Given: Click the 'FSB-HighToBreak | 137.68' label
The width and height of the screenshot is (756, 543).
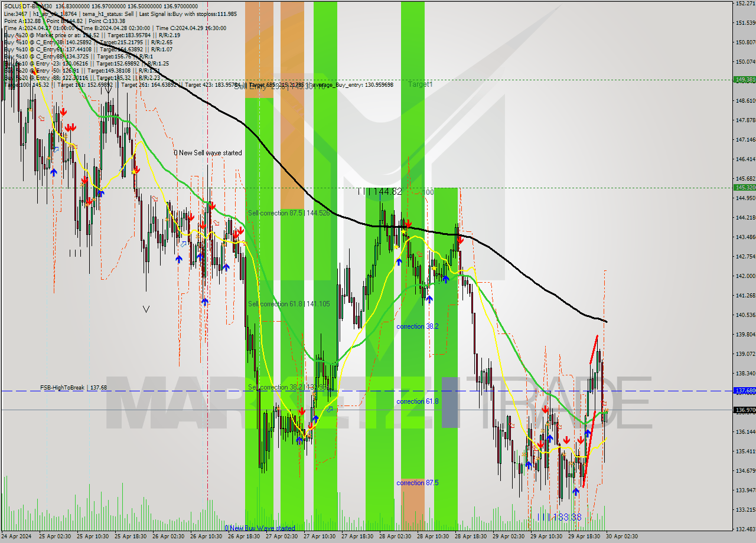Looking at the screenshot, I should 73,388.
